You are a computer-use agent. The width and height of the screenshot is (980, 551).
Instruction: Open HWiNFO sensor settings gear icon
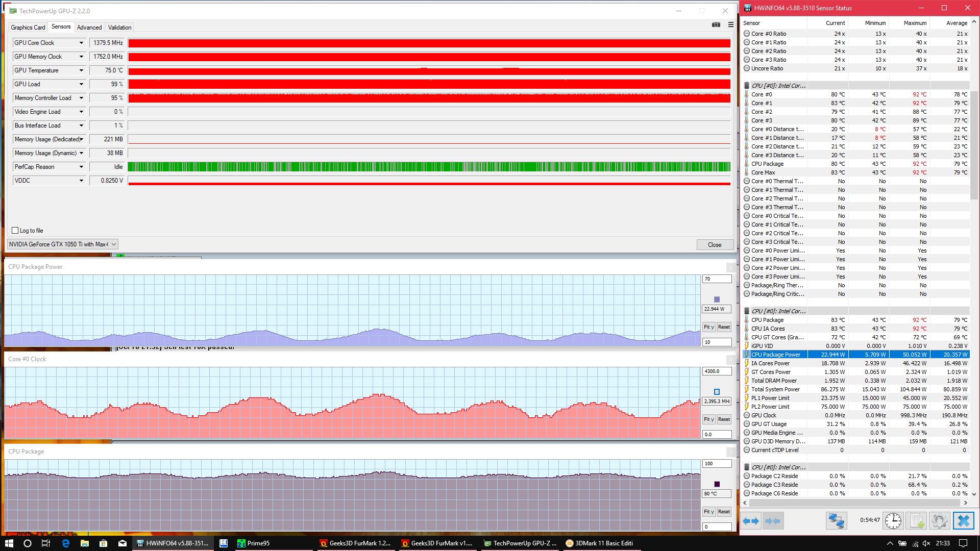tap(939, 521)
